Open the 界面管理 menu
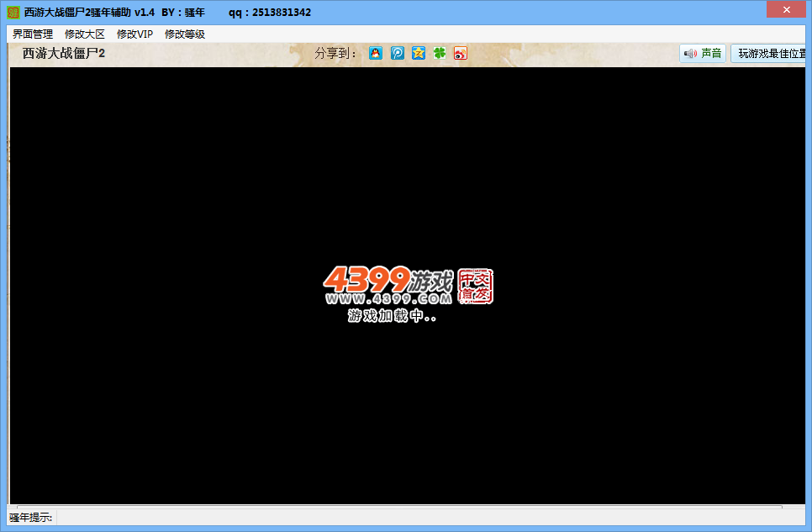812x532 pixels. [x=33, y=34]
